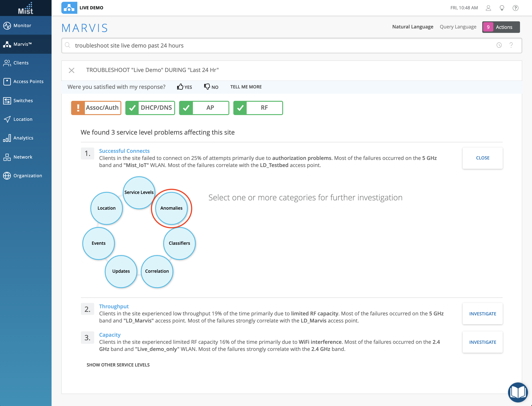
Task: Switch to Query Language tab
Action: tap(458, 27)
